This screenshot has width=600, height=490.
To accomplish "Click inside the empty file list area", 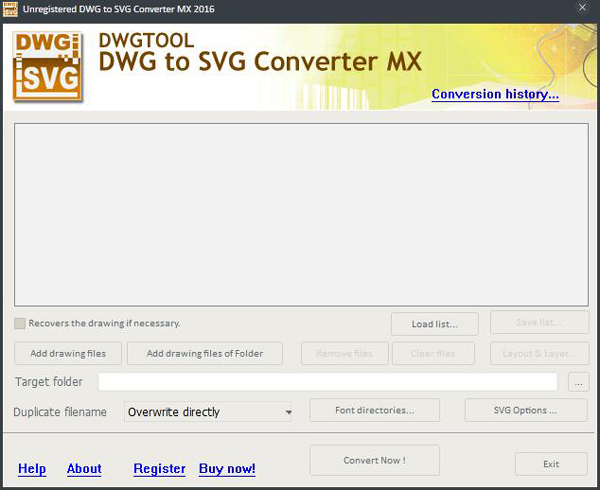I will click(302, 215).
